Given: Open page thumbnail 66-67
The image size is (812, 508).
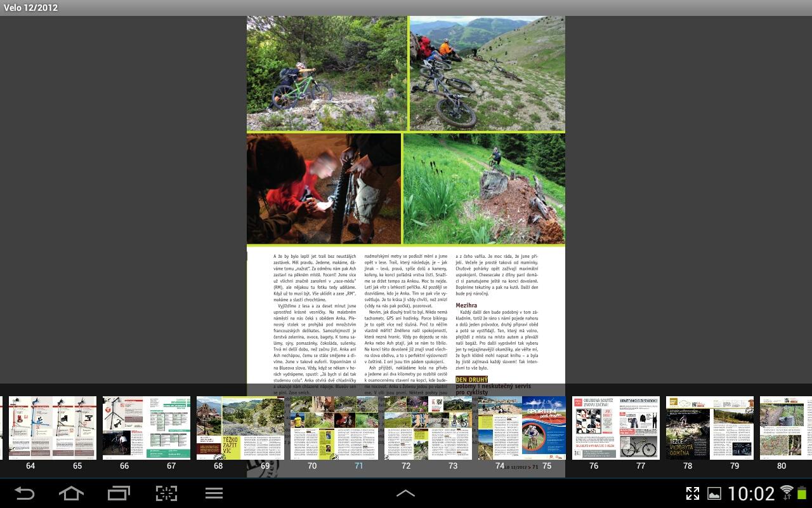Looking at the screenshot, I should coord(147,428).
